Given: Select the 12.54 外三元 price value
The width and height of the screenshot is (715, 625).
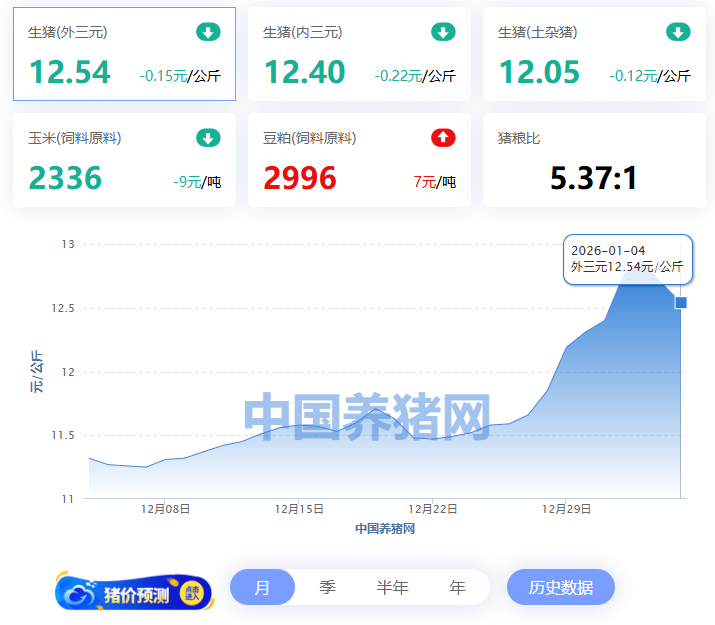Looking at the screenshot, I should click(69, 72).
